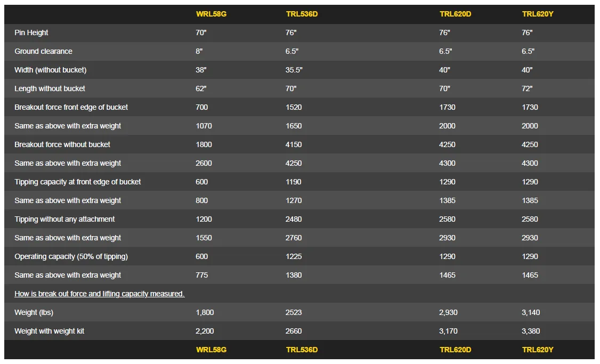Select the WRL58G label in bottom row

211,350
